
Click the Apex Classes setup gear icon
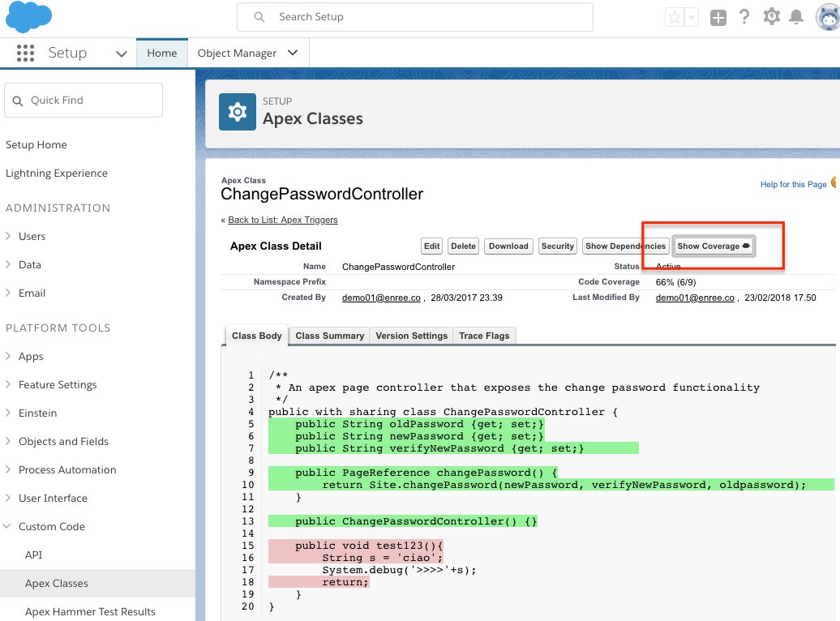tap(238, 111)
